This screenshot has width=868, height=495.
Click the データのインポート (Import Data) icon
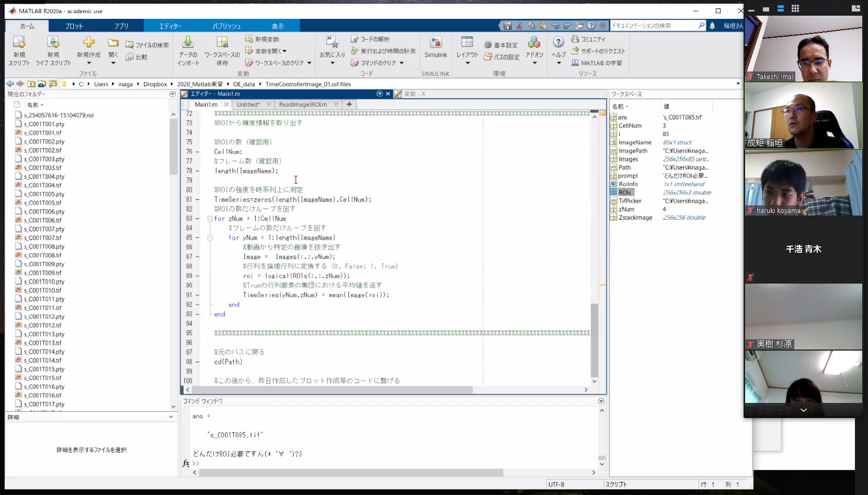188,43
